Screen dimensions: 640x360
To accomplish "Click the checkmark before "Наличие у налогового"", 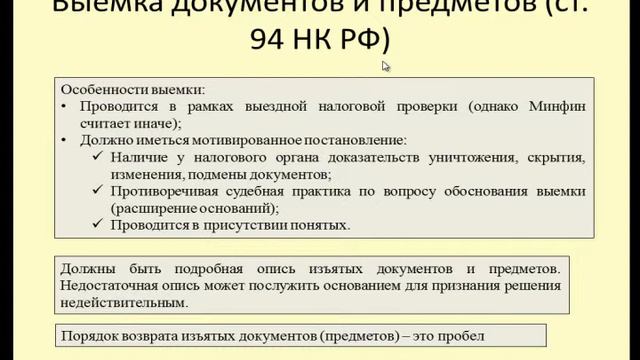I will [x=98, y=156].
